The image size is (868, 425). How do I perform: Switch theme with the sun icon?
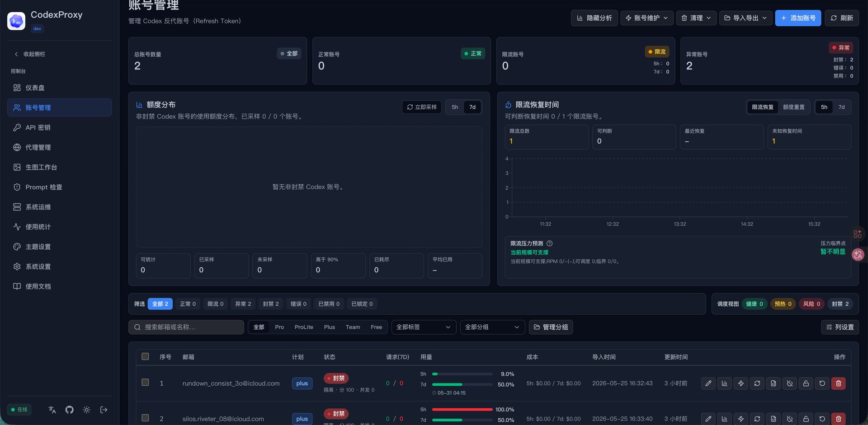point(86,410)
